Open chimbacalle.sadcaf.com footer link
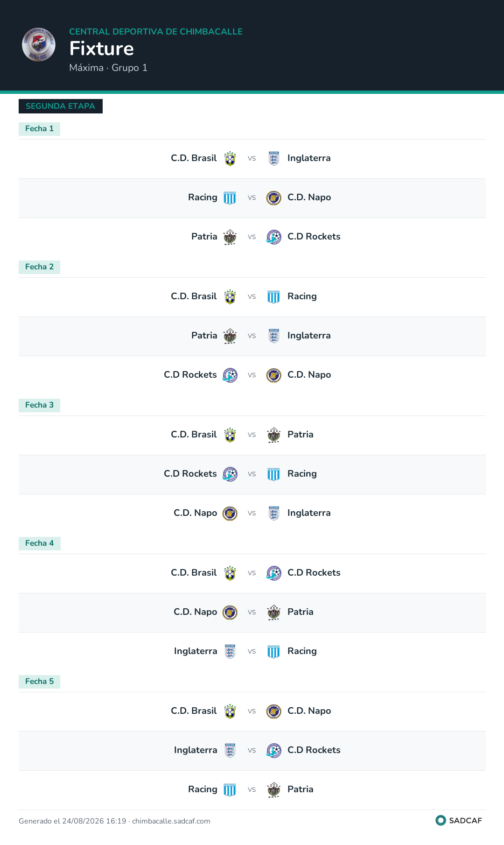 point(171,821)
